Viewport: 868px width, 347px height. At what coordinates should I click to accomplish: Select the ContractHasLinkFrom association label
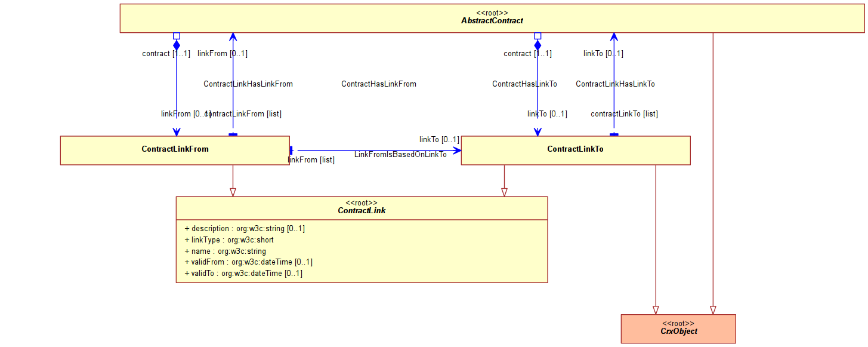point(379,84)
